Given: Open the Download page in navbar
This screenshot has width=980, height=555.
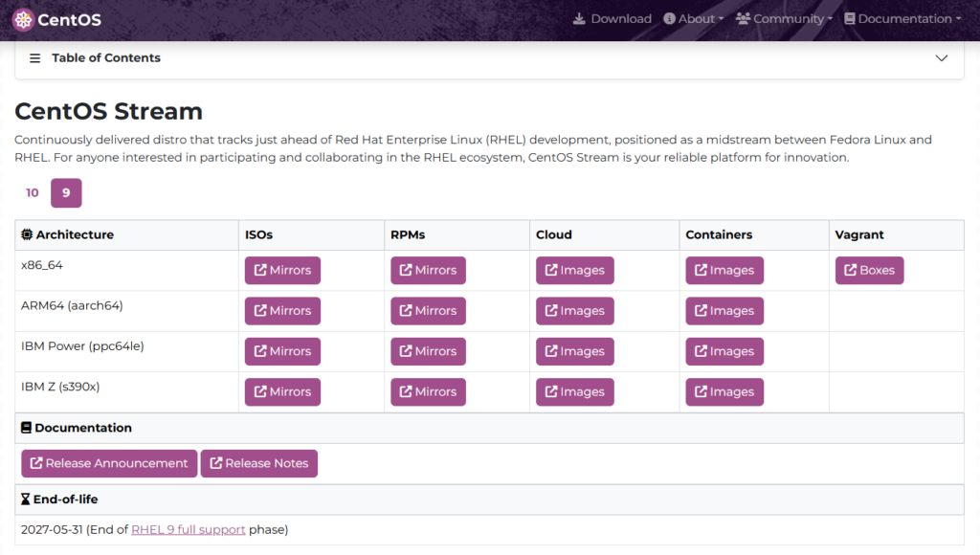Looking at the screenshot, I should 612,19.
